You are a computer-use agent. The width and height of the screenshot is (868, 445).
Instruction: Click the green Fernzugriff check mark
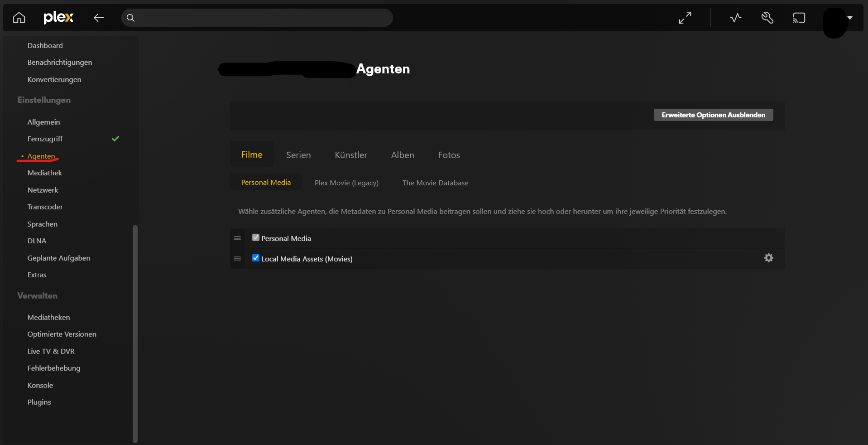[115, 139]
